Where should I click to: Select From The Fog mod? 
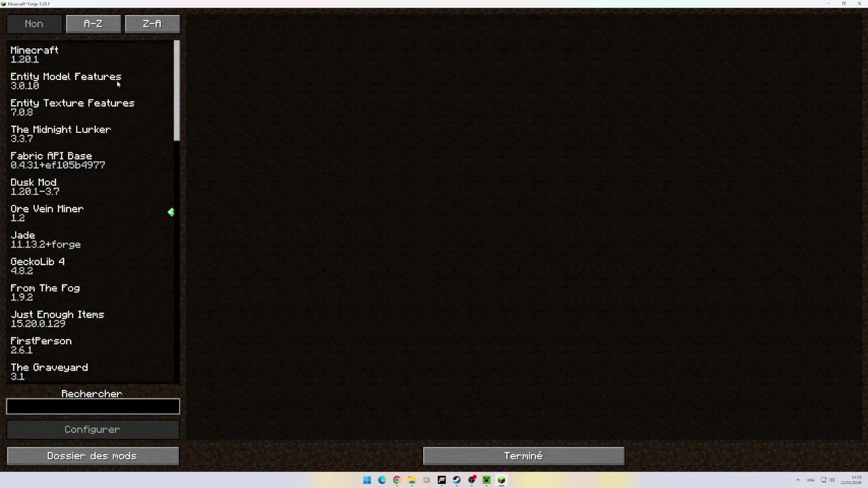click(90, 292)
